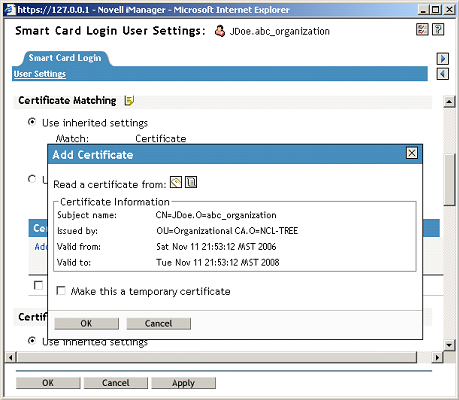
Task: Click vertical scrollbar up arrow
Action: (x=449, y=101)
